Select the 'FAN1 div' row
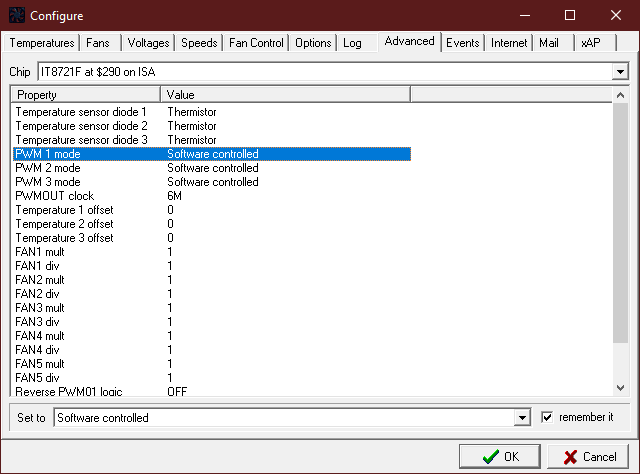This screenshot has width=640, height=474. (x=211, y=266)
